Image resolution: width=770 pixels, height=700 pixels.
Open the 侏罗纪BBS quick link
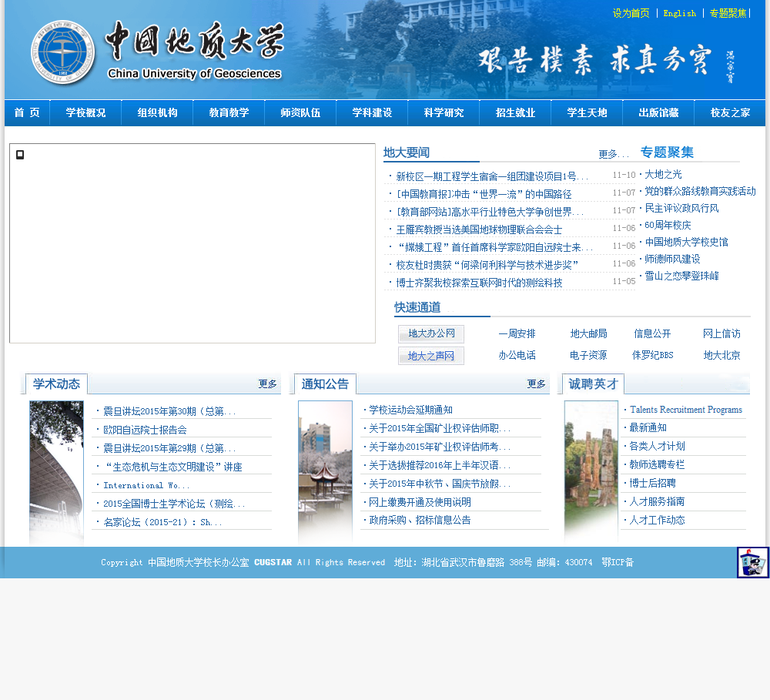[653, 355]
